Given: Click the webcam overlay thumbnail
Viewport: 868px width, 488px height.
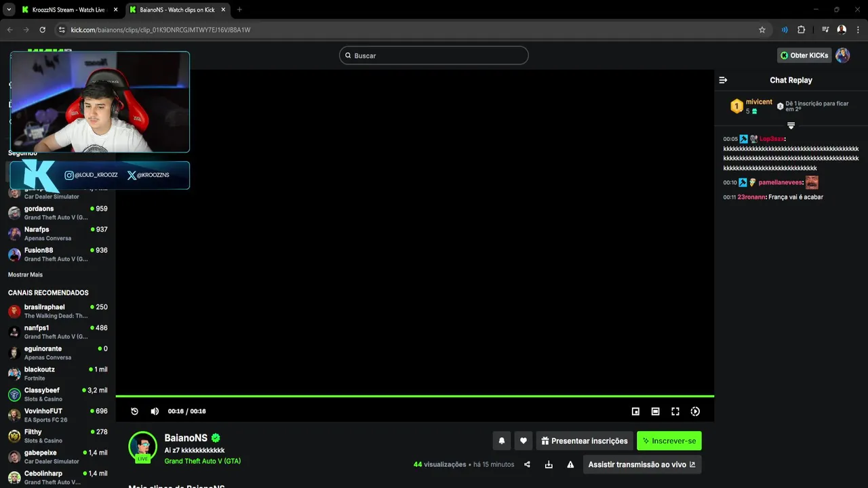Looking at the screenshot, I should (100, 102).
